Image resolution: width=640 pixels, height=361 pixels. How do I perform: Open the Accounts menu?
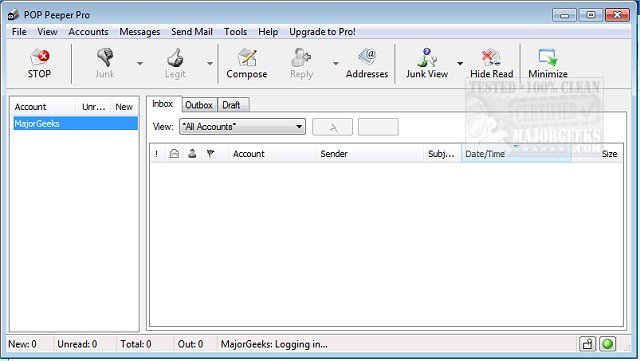click(x=88, y=32)
